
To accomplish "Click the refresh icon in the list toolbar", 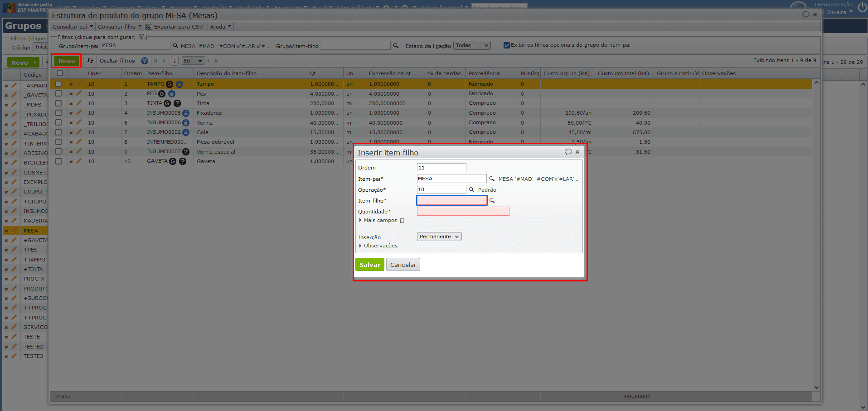I will pos(90,61).
